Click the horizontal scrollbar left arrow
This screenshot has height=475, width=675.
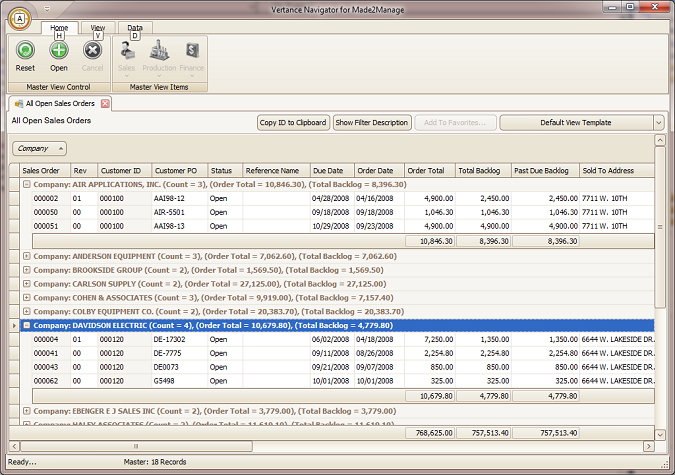(14, 447)
